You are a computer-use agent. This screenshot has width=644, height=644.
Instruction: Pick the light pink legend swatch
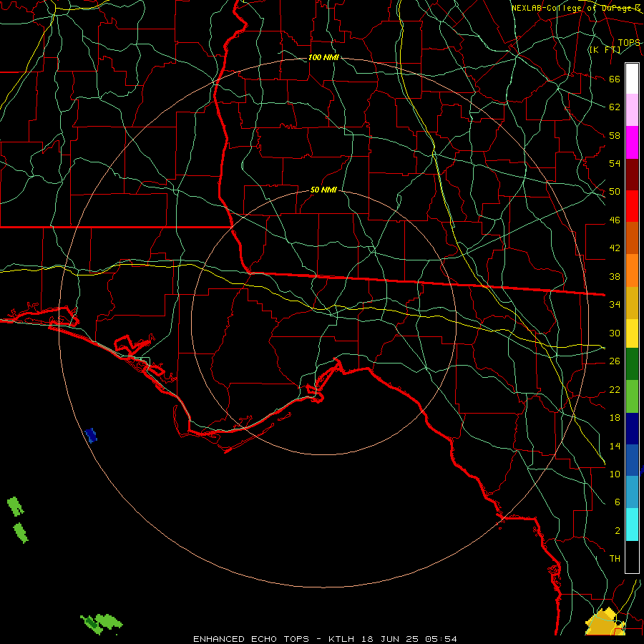point(632,110)
